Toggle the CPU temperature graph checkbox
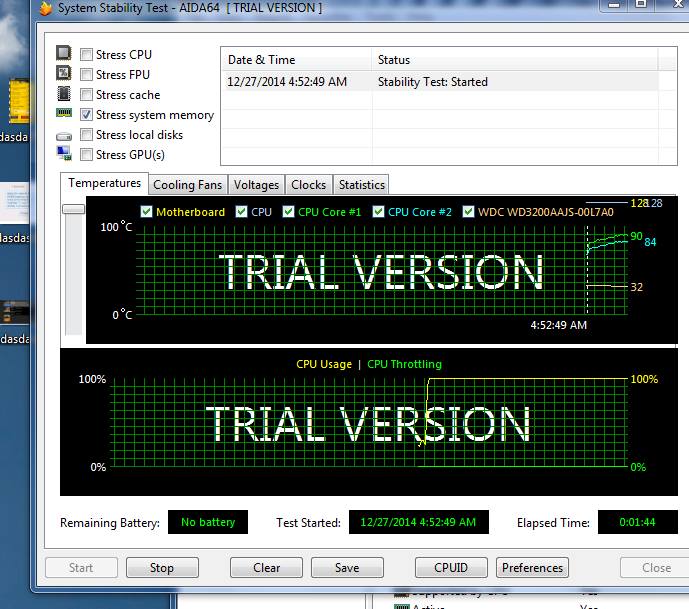 (x=241, y=212)
